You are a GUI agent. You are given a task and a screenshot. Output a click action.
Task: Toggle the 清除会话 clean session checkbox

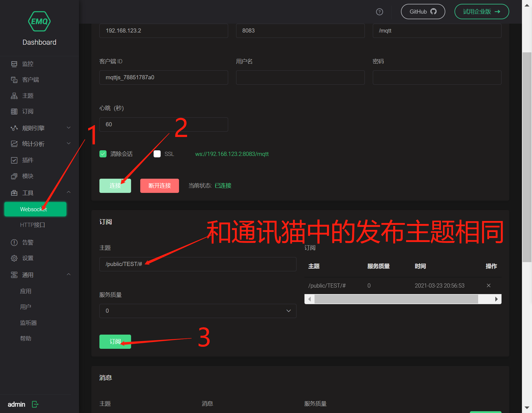[x=103, y=154]
